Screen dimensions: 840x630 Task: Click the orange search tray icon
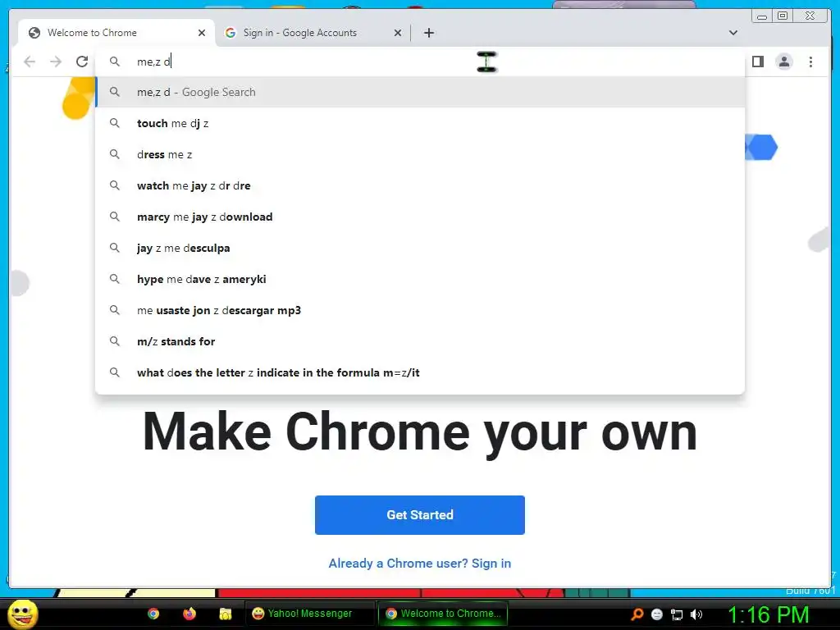point(637,614)
